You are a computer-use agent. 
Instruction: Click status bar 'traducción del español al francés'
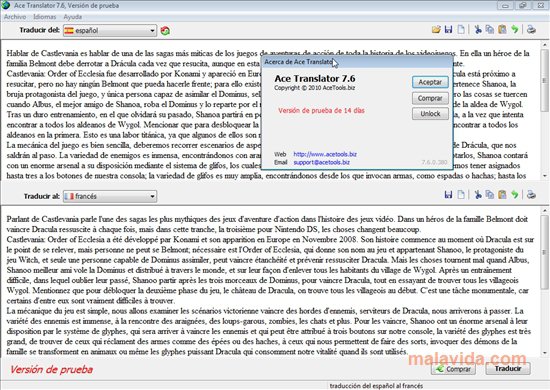point(376,386)
